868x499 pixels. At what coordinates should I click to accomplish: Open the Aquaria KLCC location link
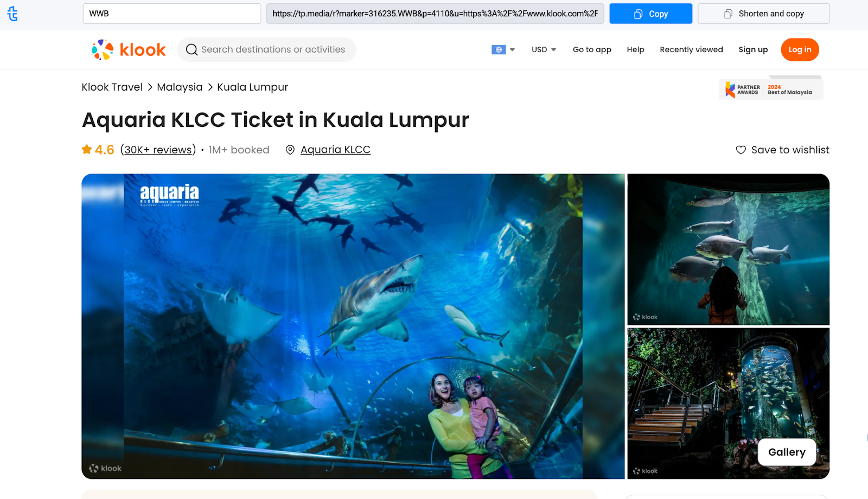click(335, 150)
